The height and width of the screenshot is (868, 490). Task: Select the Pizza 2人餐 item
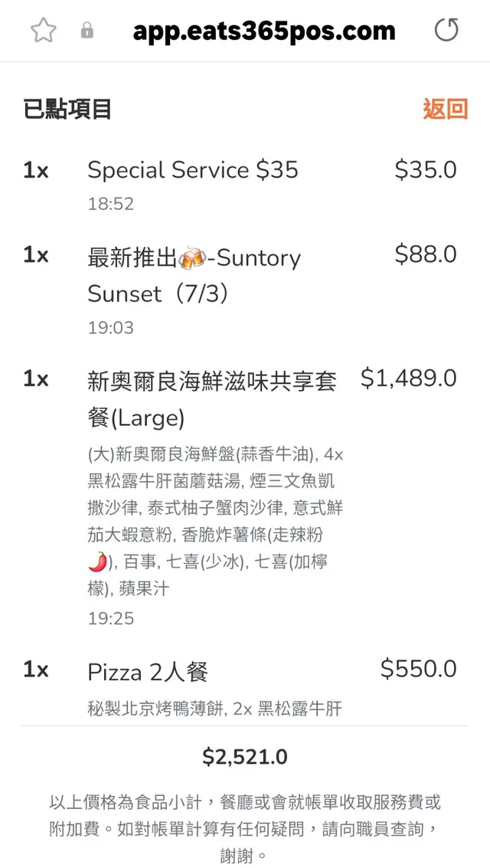[x=148, y=673]
